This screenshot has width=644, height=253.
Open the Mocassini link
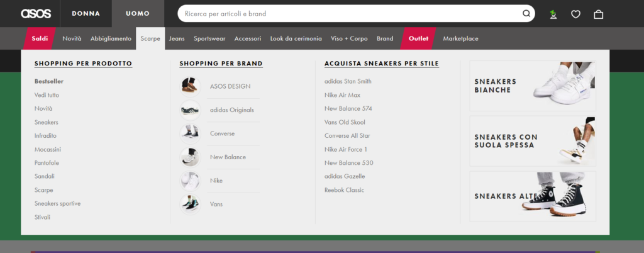tap(48, 150)
